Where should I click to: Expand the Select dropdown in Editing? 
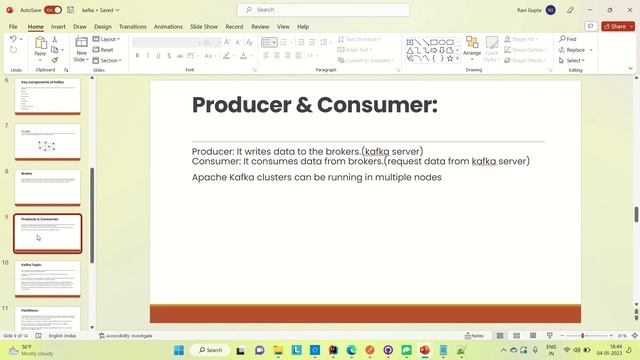pyautogui.click(x=572, y=60)
